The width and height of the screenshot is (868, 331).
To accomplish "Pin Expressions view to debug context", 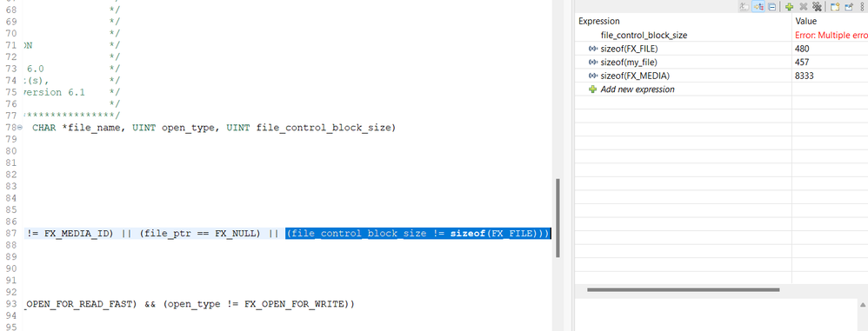I will point(849,7).
